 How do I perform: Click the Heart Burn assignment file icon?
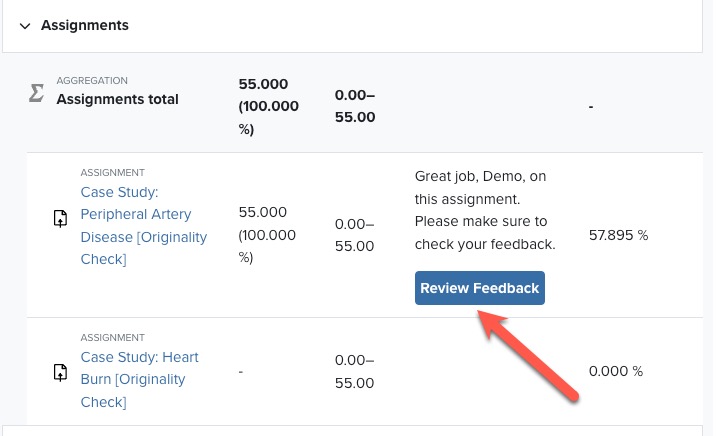pos(60,372)
